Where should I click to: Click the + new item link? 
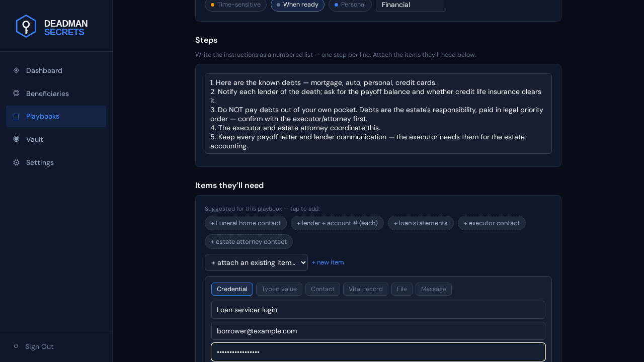pos(328,262)
